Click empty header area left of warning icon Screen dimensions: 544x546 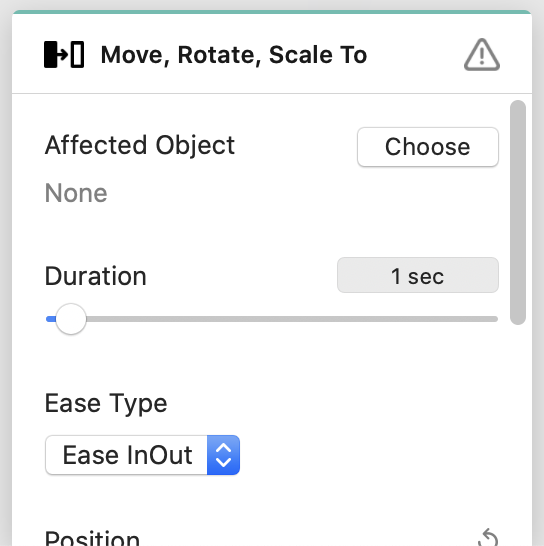414,55
